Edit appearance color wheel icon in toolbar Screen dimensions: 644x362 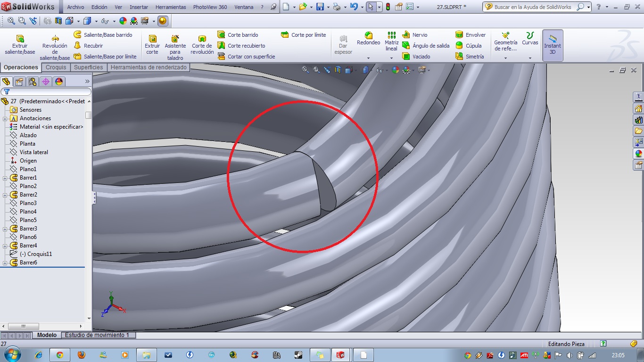pos(123,21)
